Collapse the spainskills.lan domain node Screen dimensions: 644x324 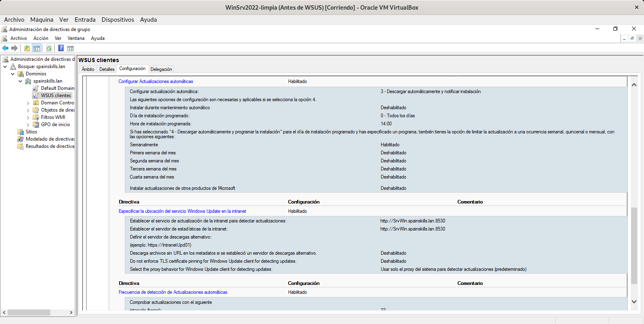[x=21, y=81]
